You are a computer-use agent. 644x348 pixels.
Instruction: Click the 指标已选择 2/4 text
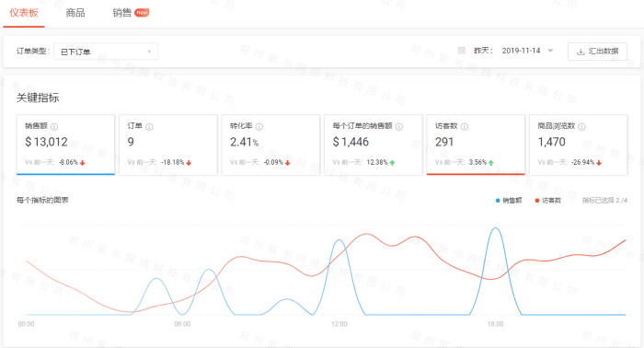(604, 201)
